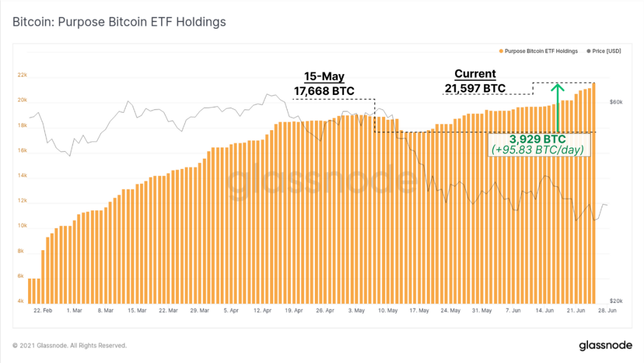Screen dimensions: 644x363
Task: Click the green upward arrow annotation
Action: click(558, 107)
